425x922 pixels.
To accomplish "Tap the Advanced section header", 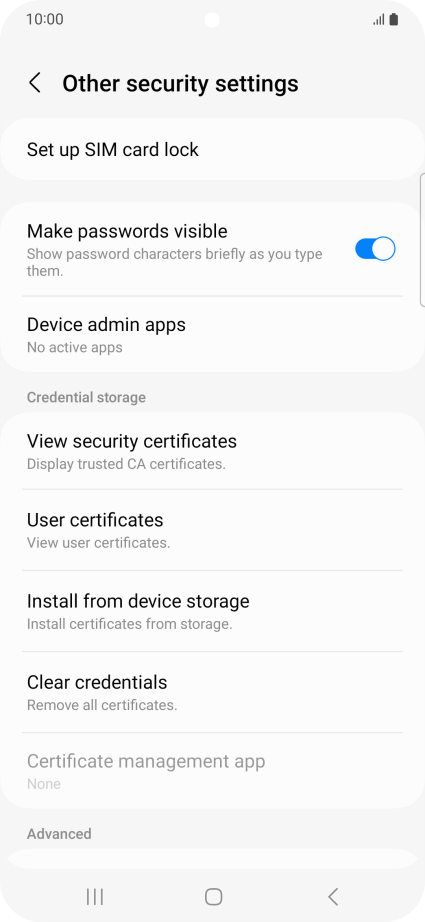I will coord(59,834).
